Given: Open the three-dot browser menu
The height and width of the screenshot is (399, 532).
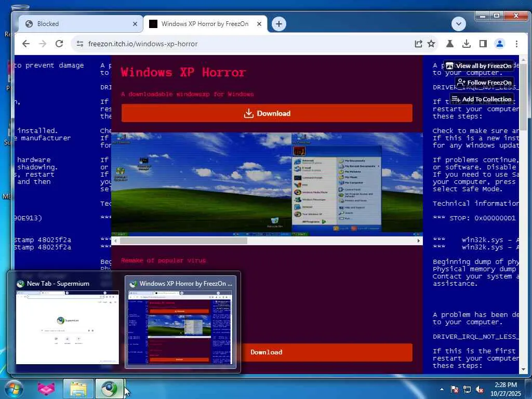Looking at the screenshot, I should [516, 44].
